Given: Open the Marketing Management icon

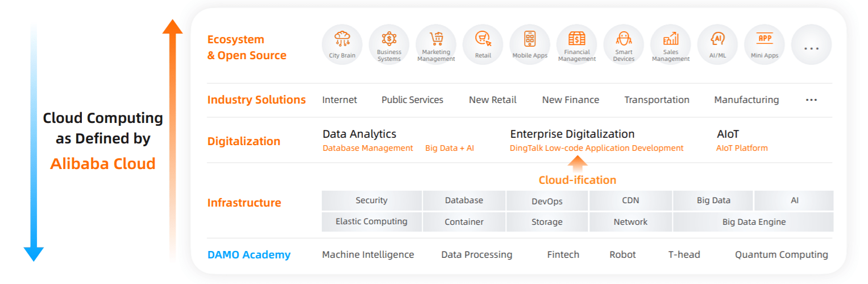Looking at the screenshot, I should (x=436, y=45).
